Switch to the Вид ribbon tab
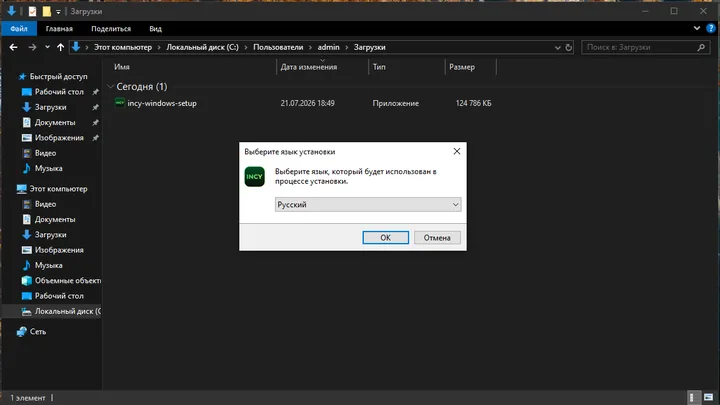The width and height of the screenshot is (720, 405). (155, 28)
